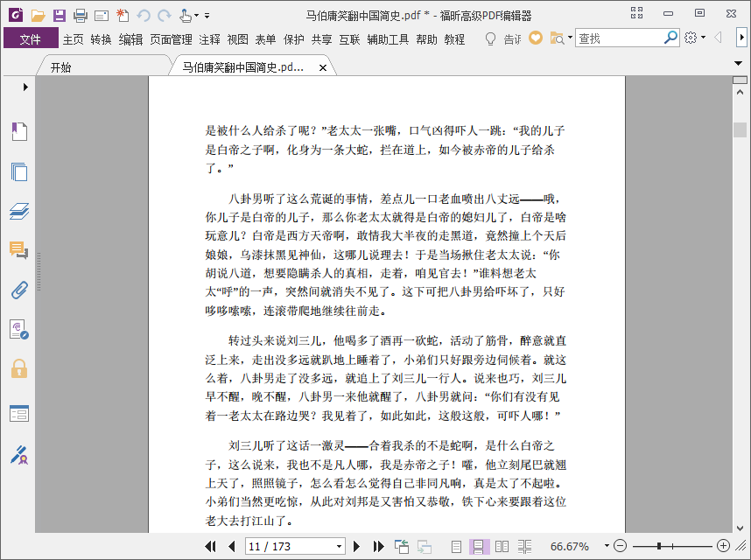Redo the last action
The height and width of the screenshot is (560, 751).
pos(165,16)
